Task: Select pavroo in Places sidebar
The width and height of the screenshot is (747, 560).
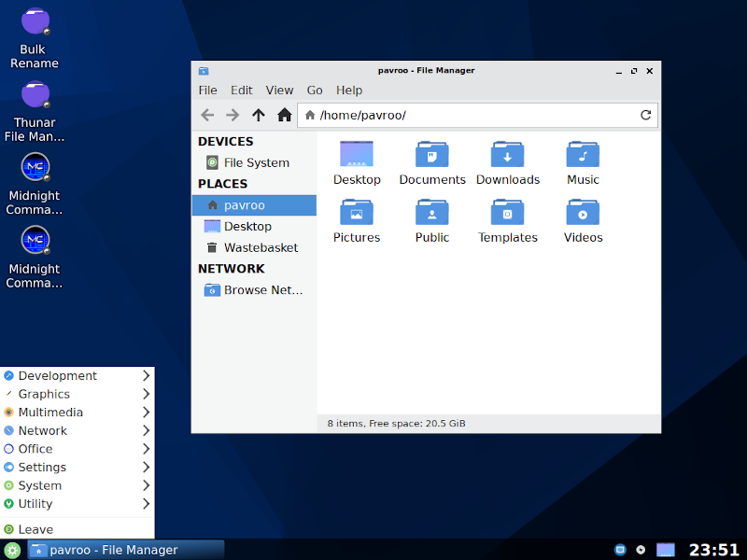Action: click(x=254, y=205)
